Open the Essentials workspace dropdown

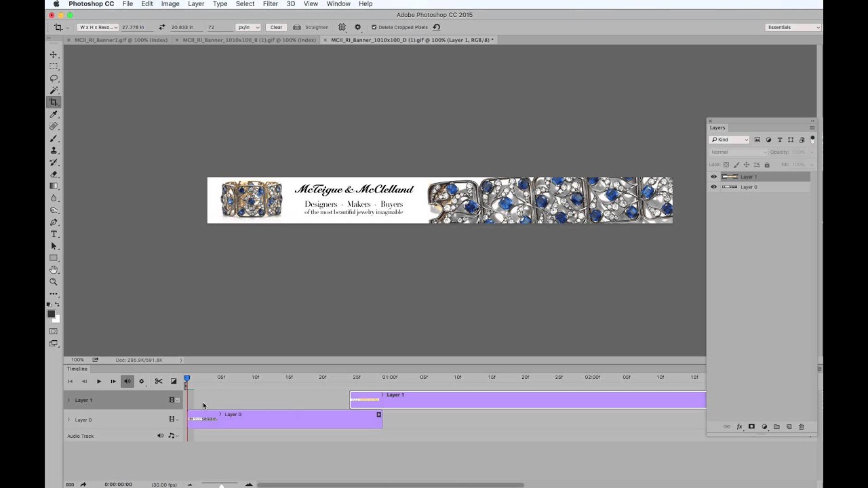pyautogui.click(x=793, y=27)
